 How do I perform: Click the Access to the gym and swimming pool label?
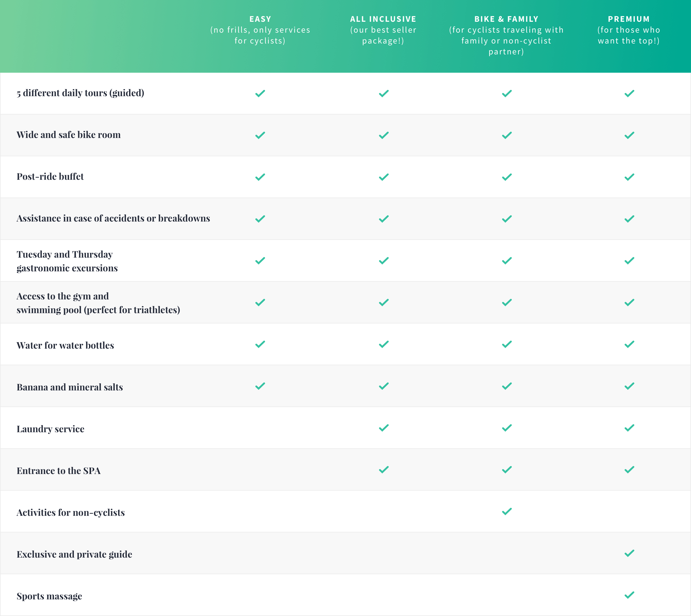pos(98,303)
